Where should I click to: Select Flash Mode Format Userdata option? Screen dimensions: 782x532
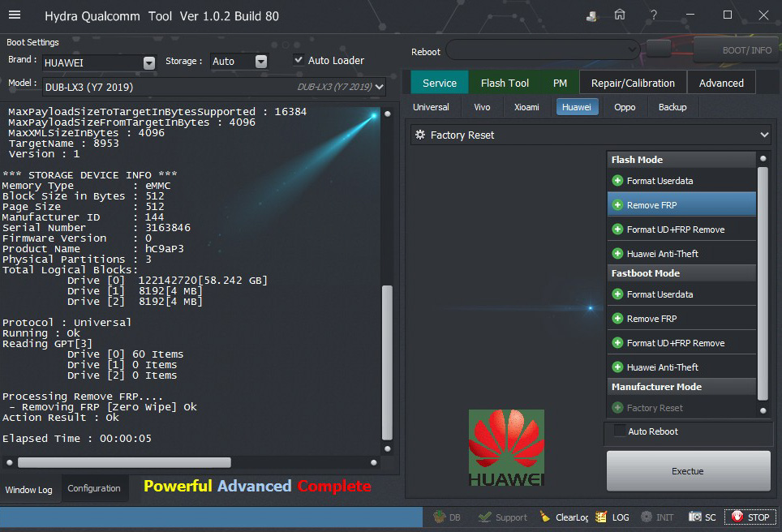tap(681, 181)
